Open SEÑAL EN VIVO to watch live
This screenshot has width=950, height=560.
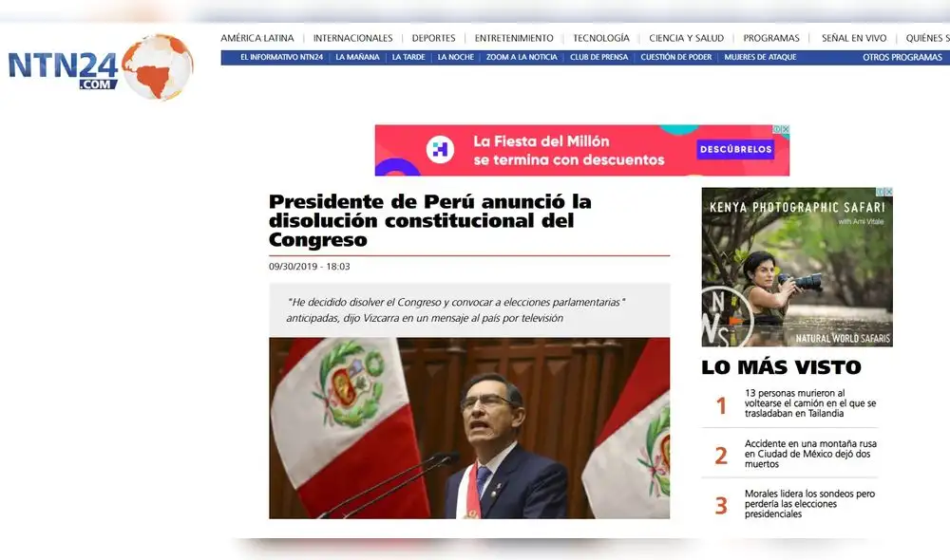pos(852,38)
